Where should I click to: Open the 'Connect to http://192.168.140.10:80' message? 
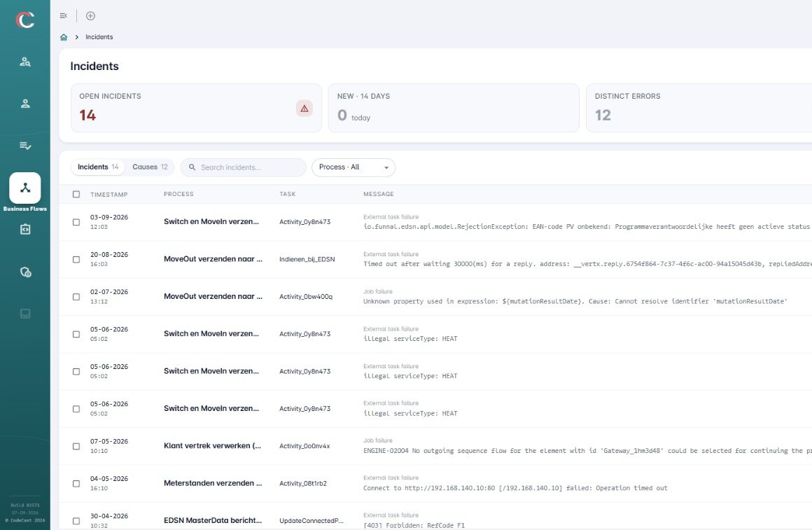click(515, 488)
